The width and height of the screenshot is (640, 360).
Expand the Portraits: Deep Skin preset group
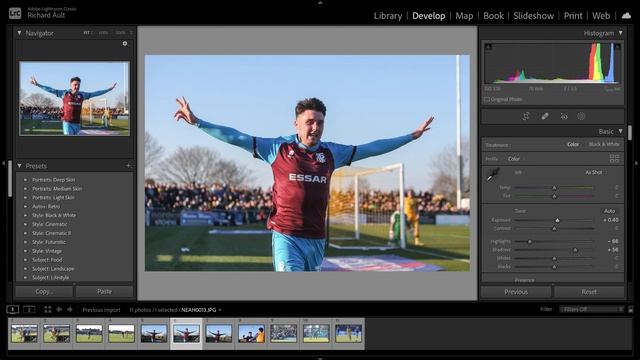25,180
